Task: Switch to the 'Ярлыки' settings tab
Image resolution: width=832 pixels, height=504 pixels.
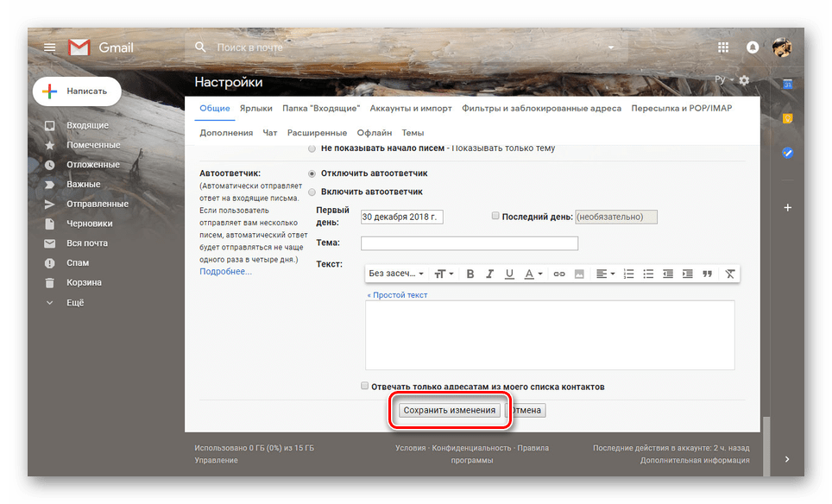Action: [256, 109]
